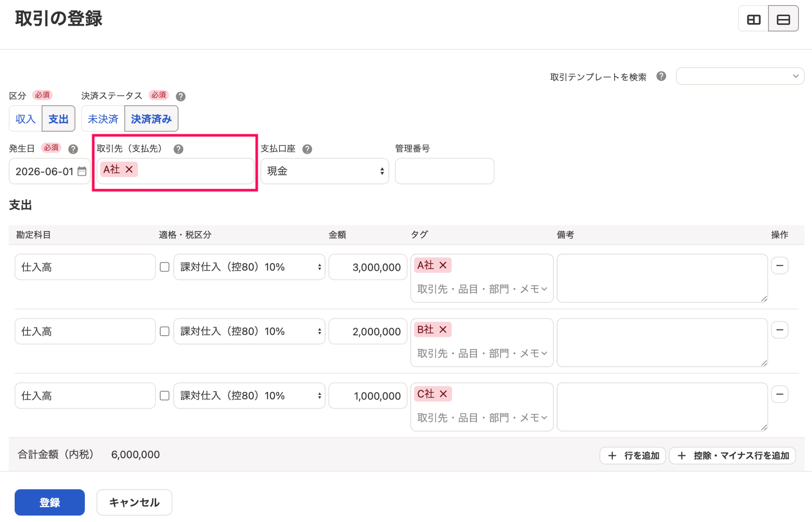Check 適格 checkbox in 2,000,000 row
The width and height of the screenshot is (812, 522).
point(165,331)
